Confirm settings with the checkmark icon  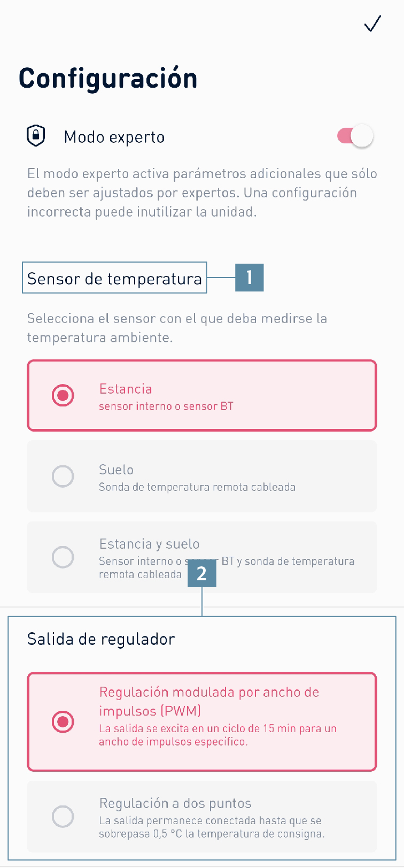[x=372, y=24]
